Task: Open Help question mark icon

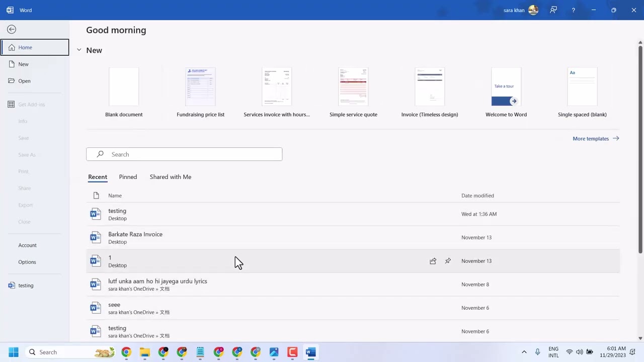Action: [x=574, y=10]
